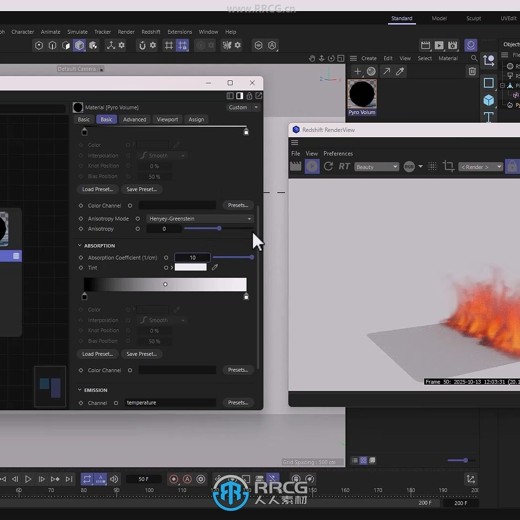
Task: Switch to the Advanced tab of material
Action: click(135, 119)
